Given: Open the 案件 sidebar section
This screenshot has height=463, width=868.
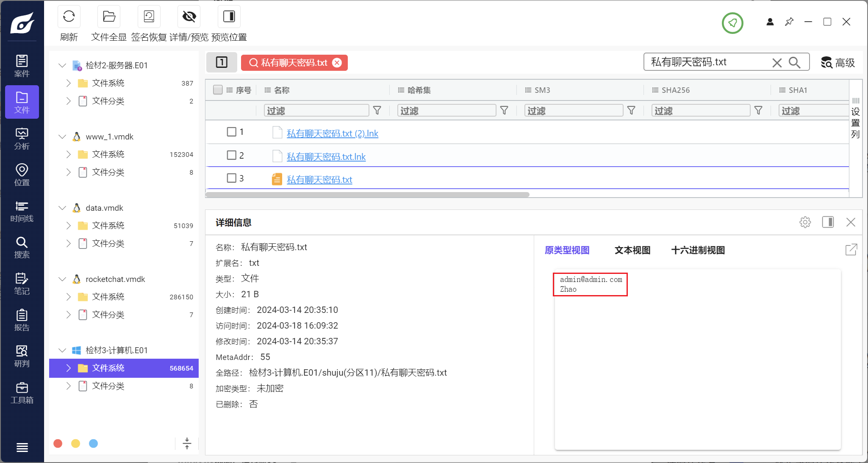Looking at the screenshot, I should pyautogui.click(x=22, y=66).
